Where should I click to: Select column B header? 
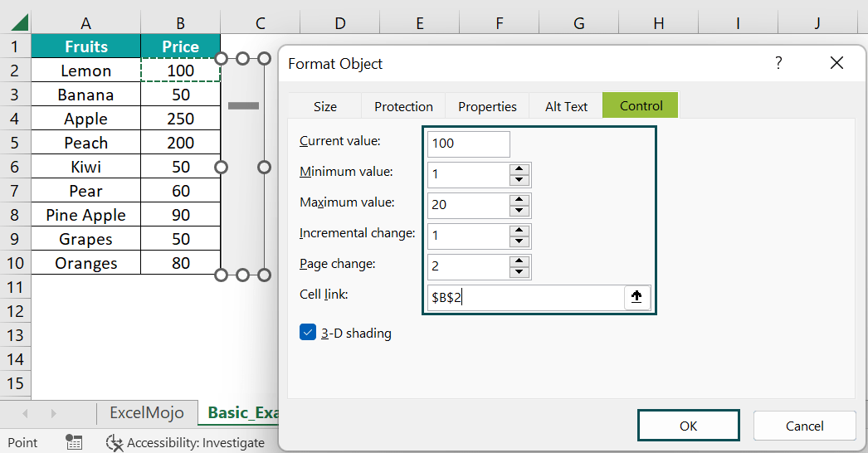tap(180, 23)
